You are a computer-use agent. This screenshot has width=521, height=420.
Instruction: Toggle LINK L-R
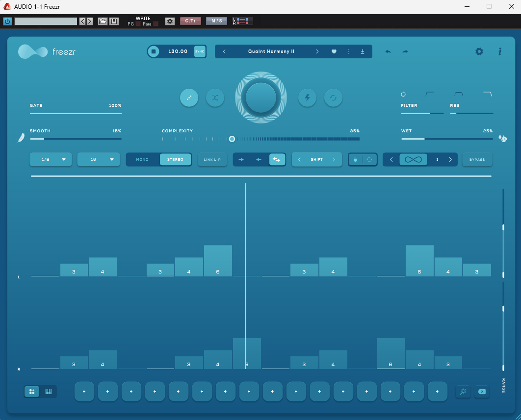tap(212, 160)
